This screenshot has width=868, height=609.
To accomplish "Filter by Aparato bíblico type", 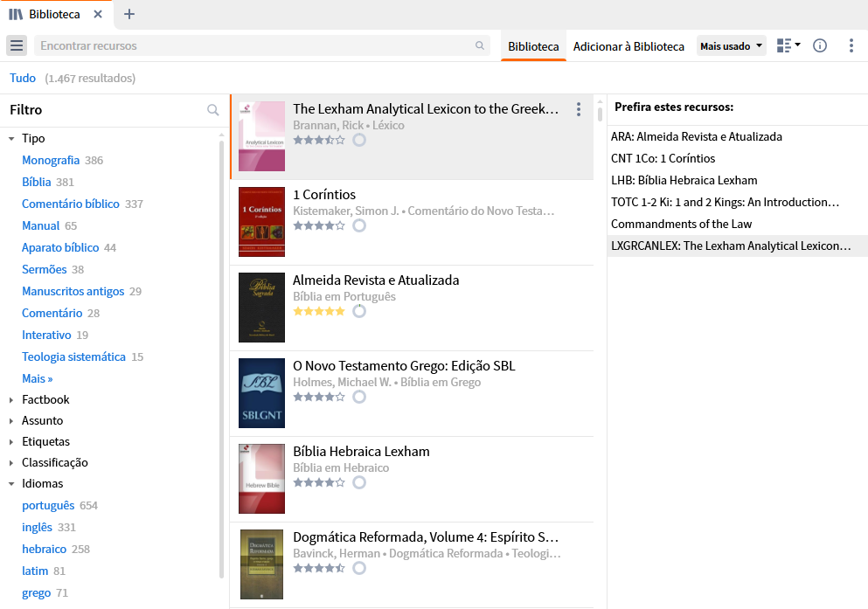I will pos(60,248).
